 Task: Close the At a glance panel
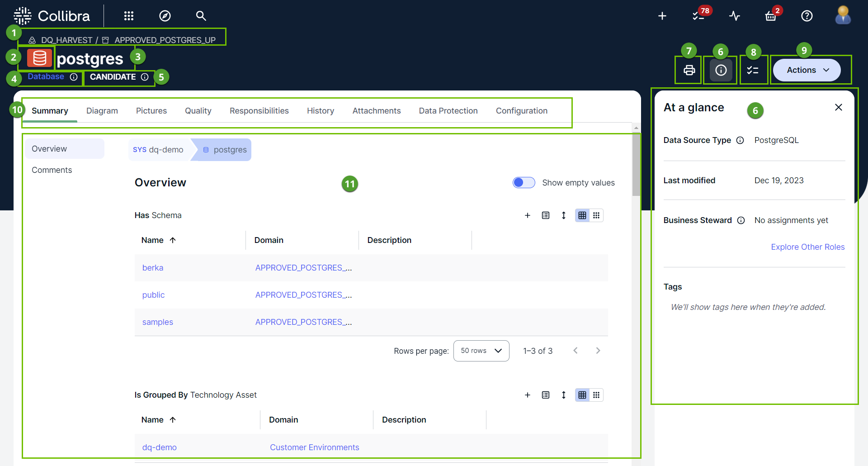click(839, 107)
